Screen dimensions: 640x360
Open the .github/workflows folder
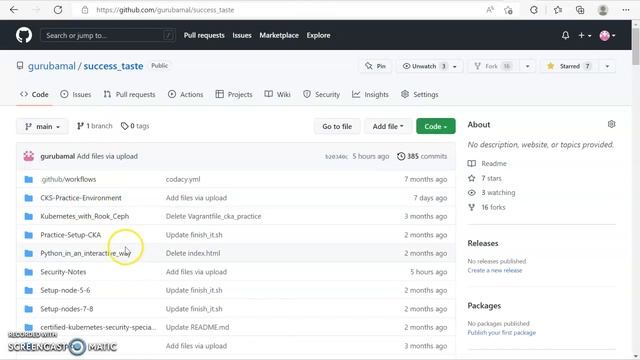68,179
